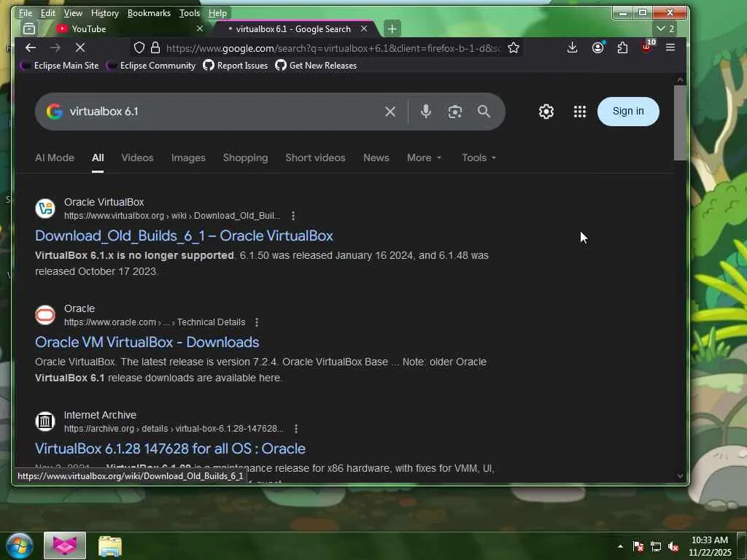The height and width of the screenshot is (560, 747).
Task: Open File Explorer from taskbar
Action: pos(110,546)
